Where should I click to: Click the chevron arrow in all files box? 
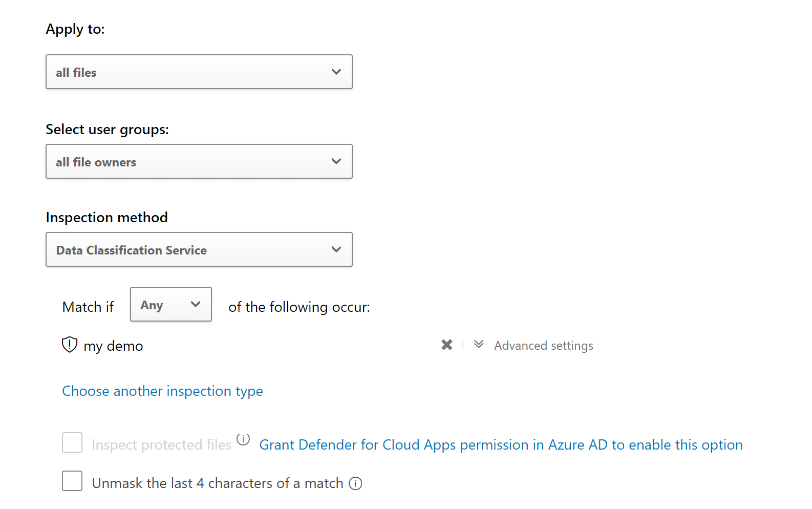tap(336, 72)
